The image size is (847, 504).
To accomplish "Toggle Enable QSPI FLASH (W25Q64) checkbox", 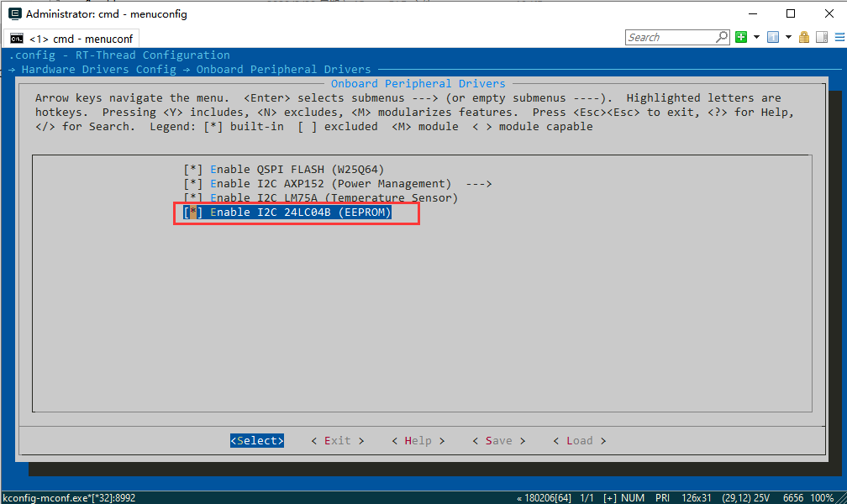I will coord(193,170).
